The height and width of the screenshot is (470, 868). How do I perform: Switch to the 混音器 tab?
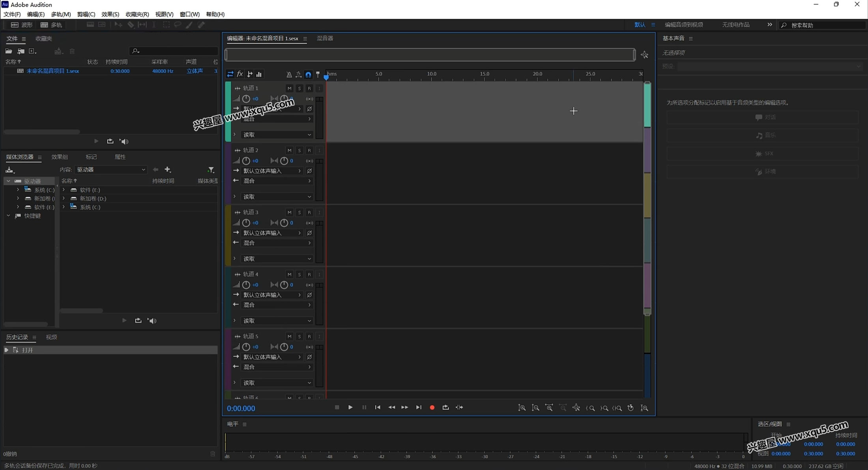coord(325,38)
